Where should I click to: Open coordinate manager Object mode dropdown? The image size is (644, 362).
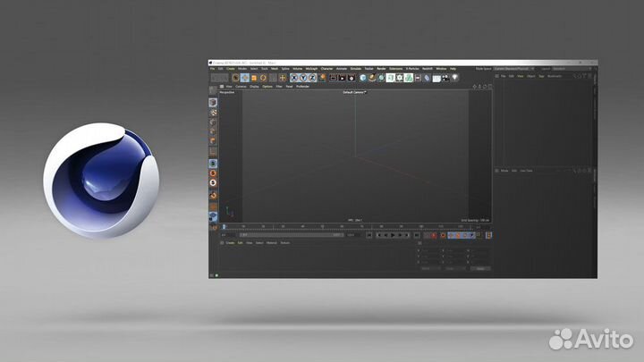click(x=429, y=268)
